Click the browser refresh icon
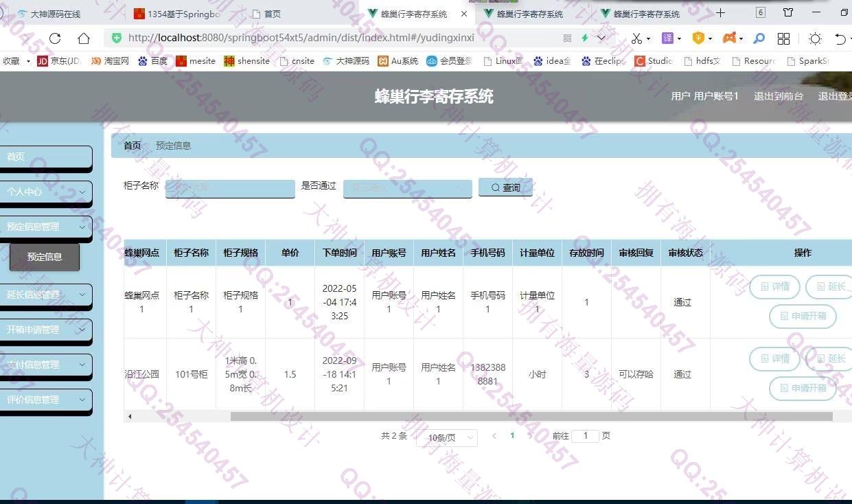This screenshot has height=504, width=852. coord(55,38)
